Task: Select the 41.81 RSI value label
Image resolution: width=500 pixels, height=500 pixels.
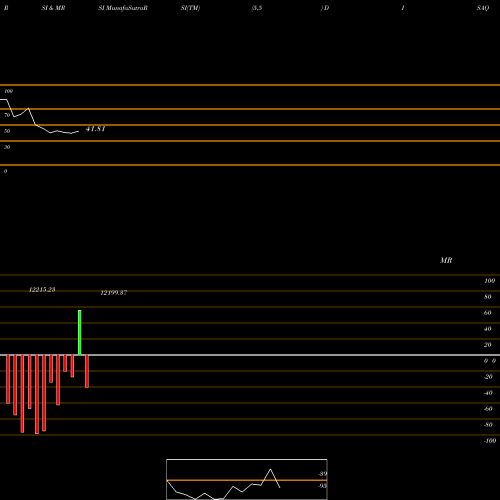Action: [96, 129]
